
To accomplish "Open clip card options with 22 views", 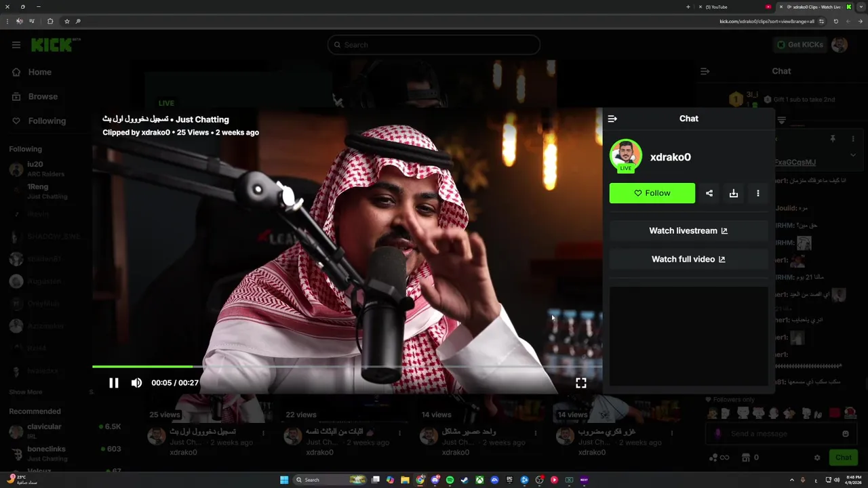I will pos(399,432).
